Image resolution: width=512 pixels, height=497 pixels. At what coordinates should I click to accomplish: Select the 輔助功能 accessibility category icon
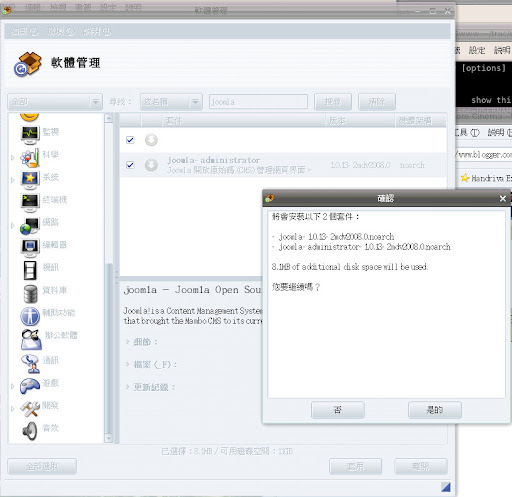pyautogui.click(x=30, y=316)
